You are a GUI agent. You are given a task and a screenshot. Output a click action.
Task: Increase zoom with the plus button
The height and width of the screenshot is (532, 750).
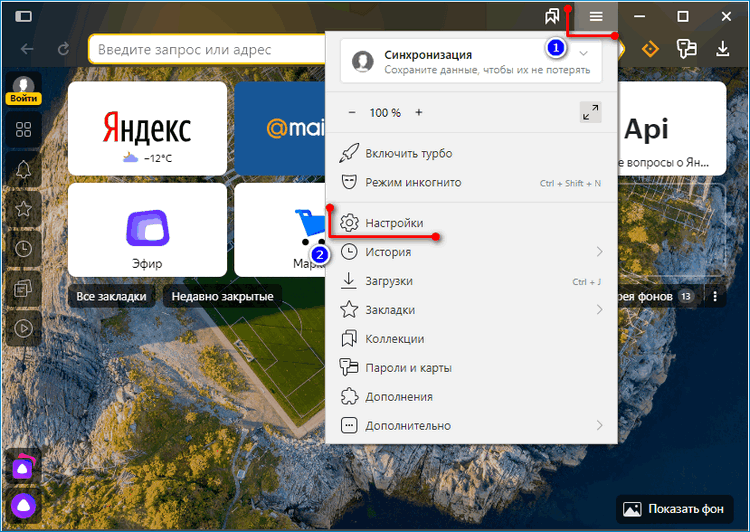coord(418,113)
